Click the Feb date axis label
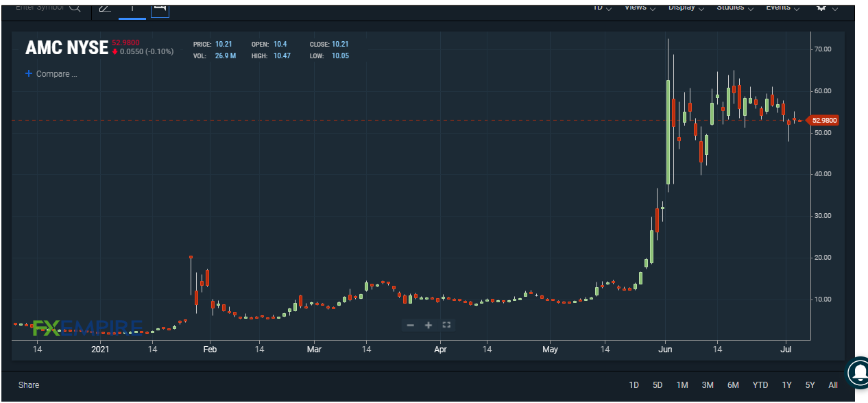The height and width of the screenshot is (403, 868). [210, 350]
